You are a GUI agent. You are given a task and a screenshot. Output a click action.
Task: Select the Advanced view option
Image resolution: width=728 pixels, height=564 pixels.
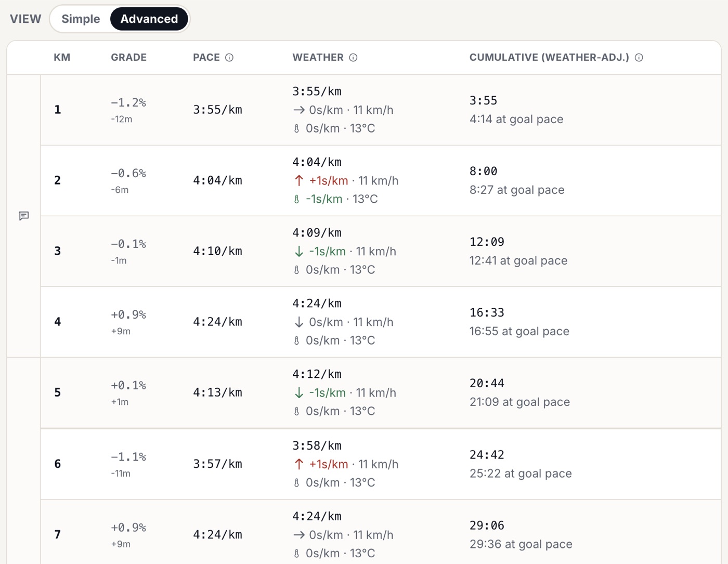(x=149, y=19)
